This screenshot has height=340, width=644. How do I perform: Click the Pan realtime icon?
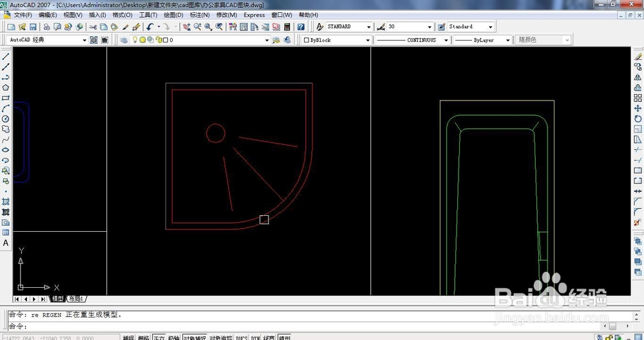click(x=187, y=26)
